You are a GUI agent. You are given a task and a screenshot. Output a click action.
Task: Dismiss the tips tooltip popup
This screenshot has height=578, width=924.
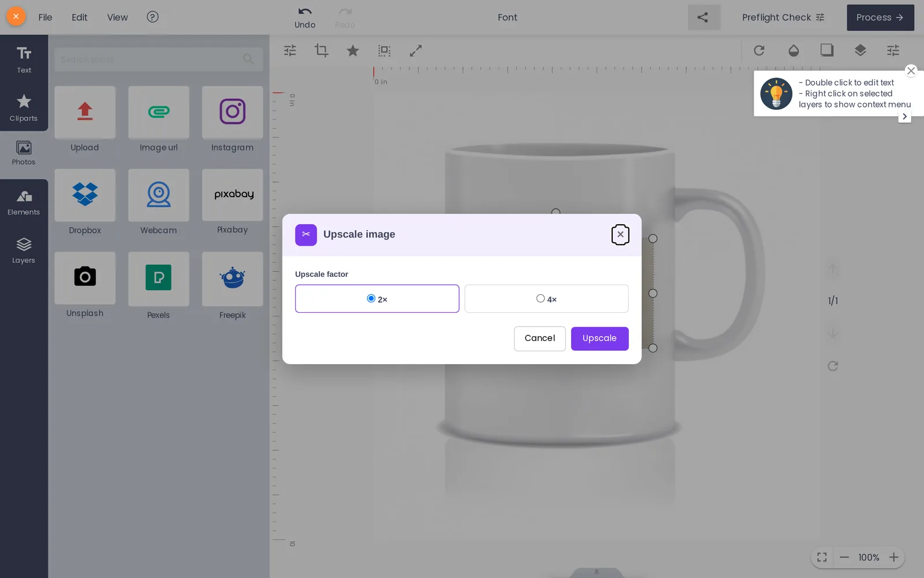[x=911, y=71]
